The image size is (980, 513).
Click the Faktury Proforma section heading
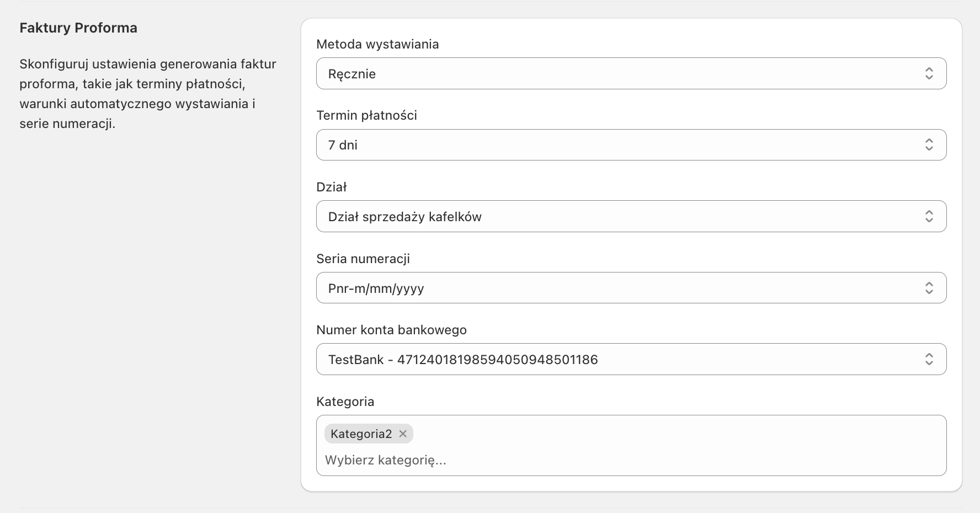78,28
